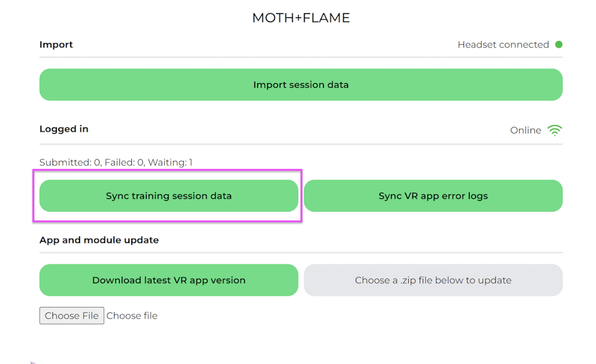Click the greyed-out .zip update button
Screen dimensions: 596x364
coord(433,280)
